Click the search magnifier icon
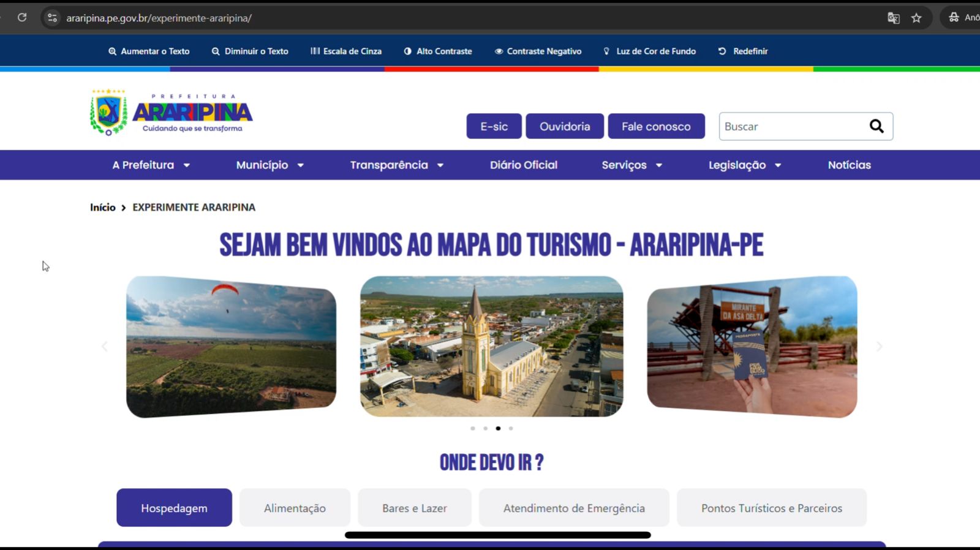The height and width of the screenshot is (550, 980). click(x=876, y=126)
